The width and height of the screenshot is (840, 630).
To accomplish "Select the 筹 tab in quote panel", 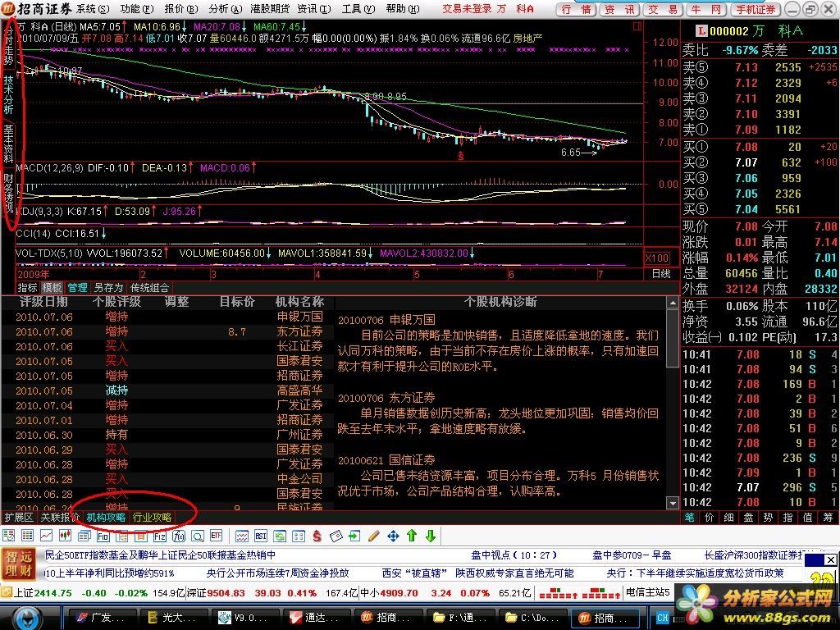I will pyautogui.click(x=829, y=518).
